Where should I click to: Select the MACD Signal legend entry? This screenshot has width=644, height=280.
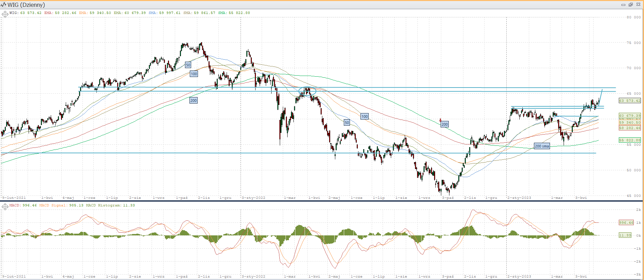(61, 205)
